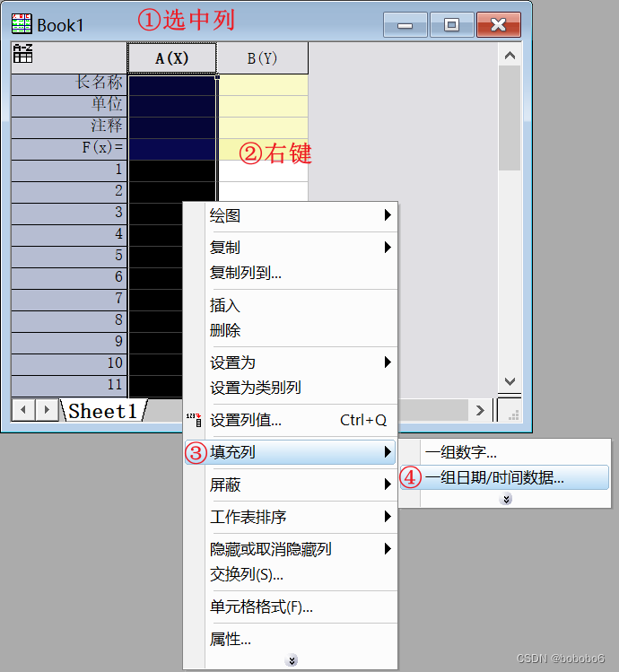Open the 屏蔽 submenu

coord(291,484)
